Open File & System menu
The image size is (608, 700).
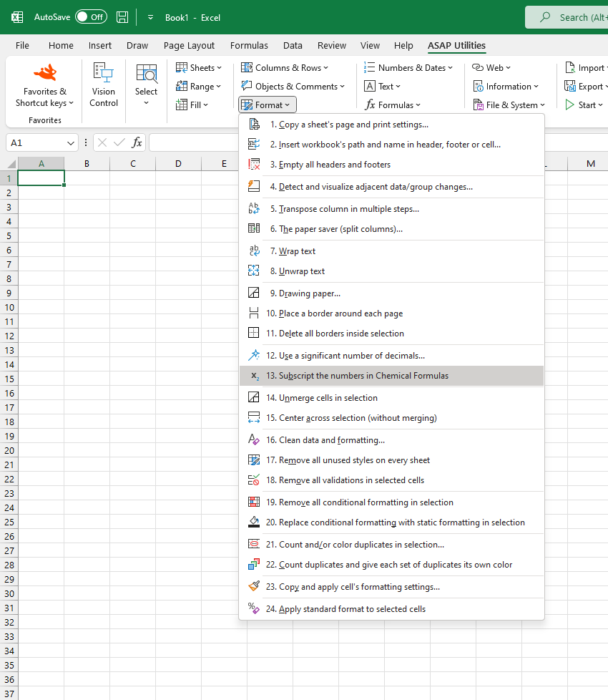(x=509, y=105)
